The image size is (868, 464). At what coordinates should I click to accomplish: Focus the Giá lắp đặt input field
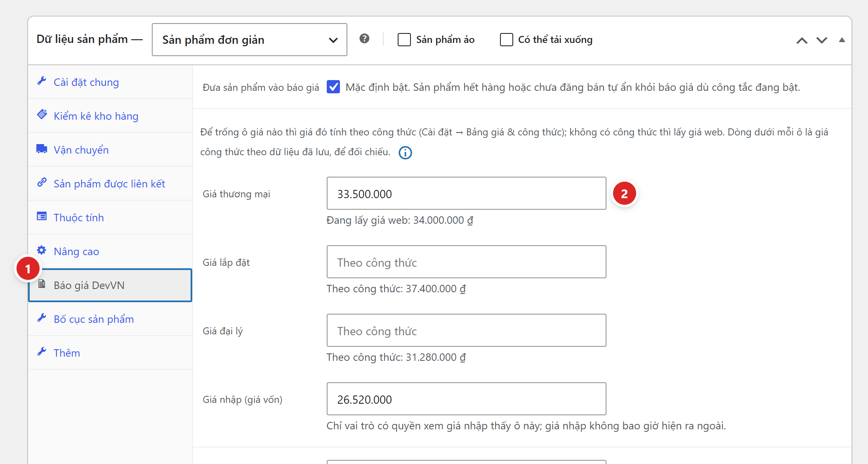[x=467, y=262]
